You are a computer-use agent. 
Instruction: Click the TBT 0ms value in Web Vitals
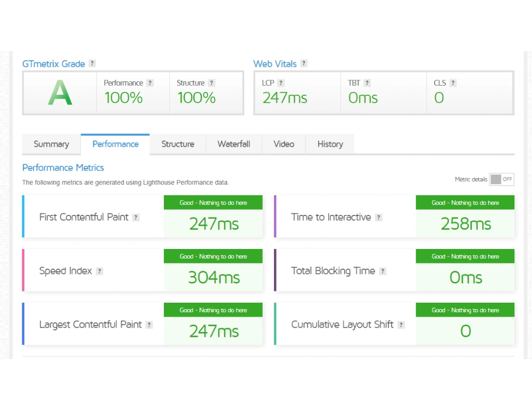363,98
